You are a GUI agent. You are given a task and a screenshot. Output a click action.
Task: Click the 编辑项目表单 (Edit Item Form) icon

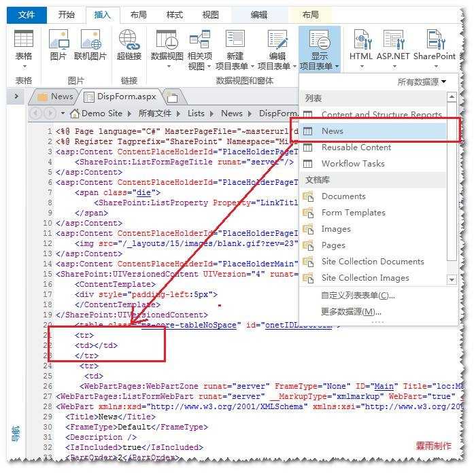277,39
